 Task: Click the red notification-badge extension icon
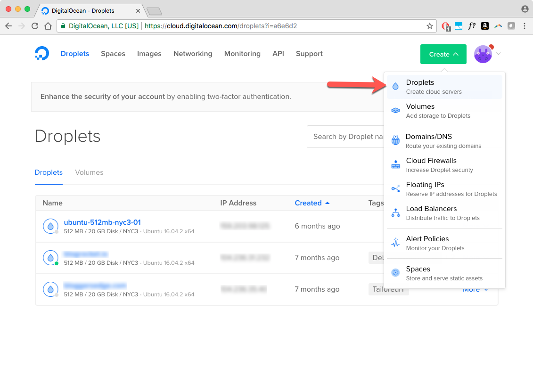(x=446, y=26)
